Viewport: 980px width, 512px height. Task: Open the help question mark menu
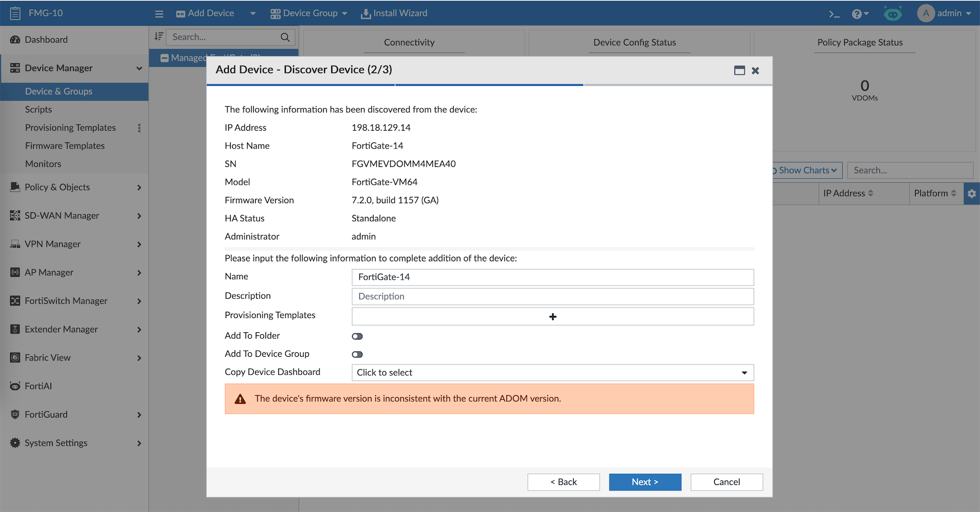860,14
